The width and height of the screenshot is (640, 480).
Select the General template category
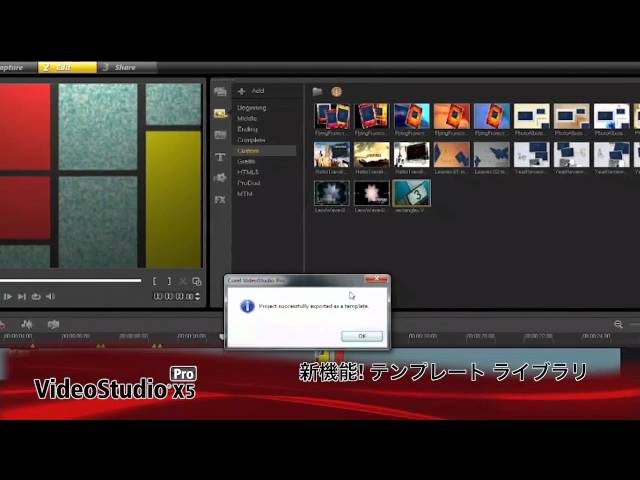(x=246, y=162)
